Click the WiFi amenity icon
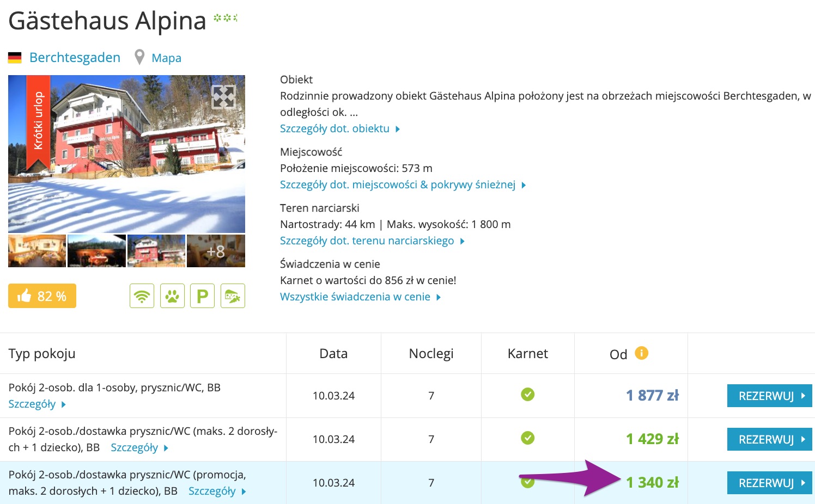Viewport: 815px width, 504px height. coord(142,296)
